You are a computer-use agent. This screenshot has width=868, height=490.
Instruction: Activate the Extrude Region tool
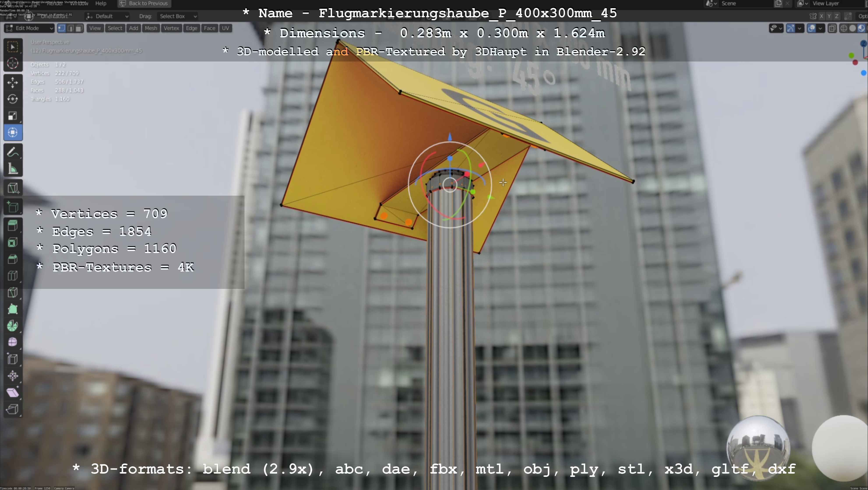(12, 225)
